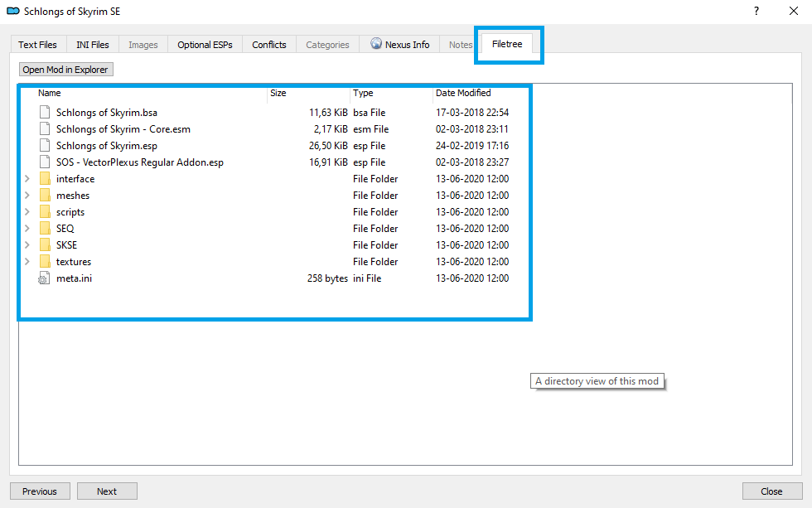812x508 pixels.
Task: Expand the interface folder
Action: [27, 179]
